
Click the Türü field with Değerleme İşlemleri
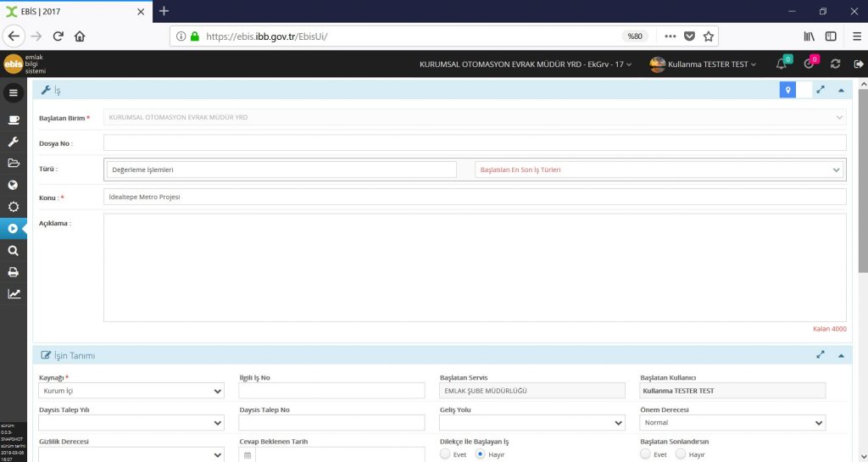(x=281, y=170)
